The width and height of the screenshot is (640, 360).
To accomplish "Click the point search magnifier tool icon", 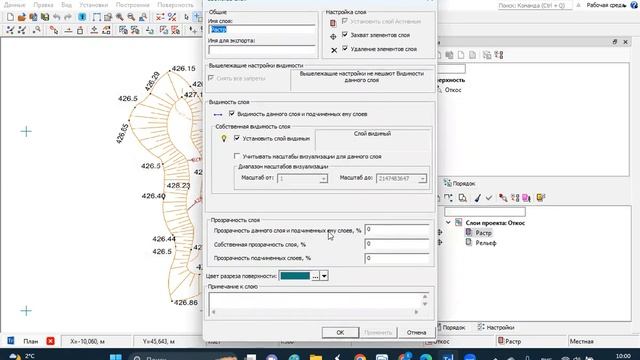I will click(x=37, y=30).
